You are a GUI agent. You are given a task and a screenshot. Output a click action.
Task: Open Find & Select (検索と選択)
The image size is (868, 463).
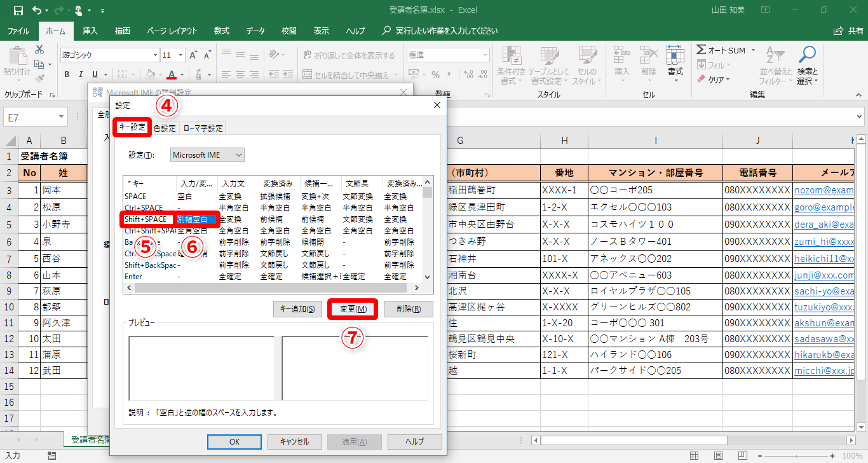[807, 66]
